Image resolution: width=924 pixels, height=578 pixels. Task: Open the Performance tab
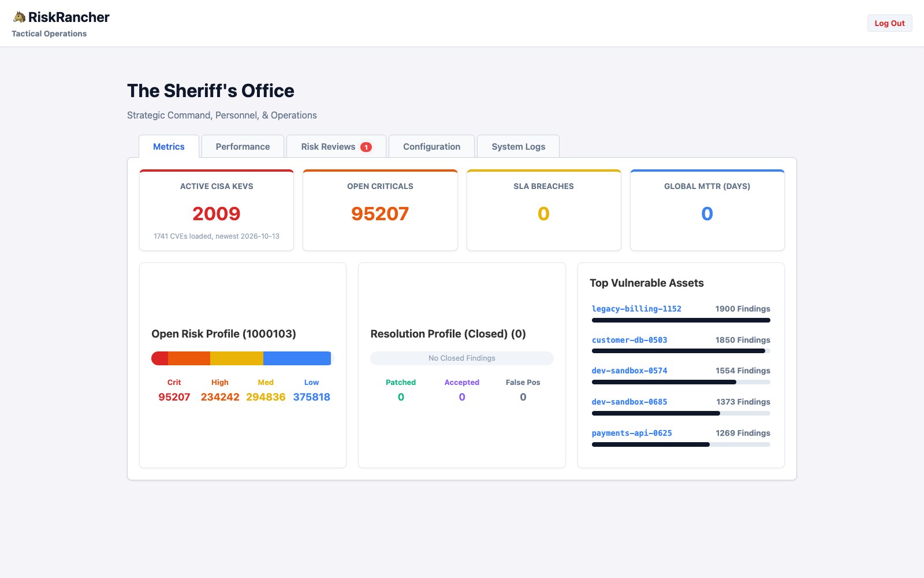pos(243,147)
